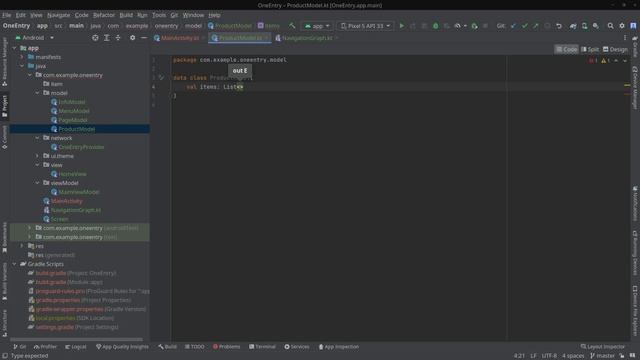Open editor tabs more options menu
This screenshot has width=640, height=360.
coord(625,38)
